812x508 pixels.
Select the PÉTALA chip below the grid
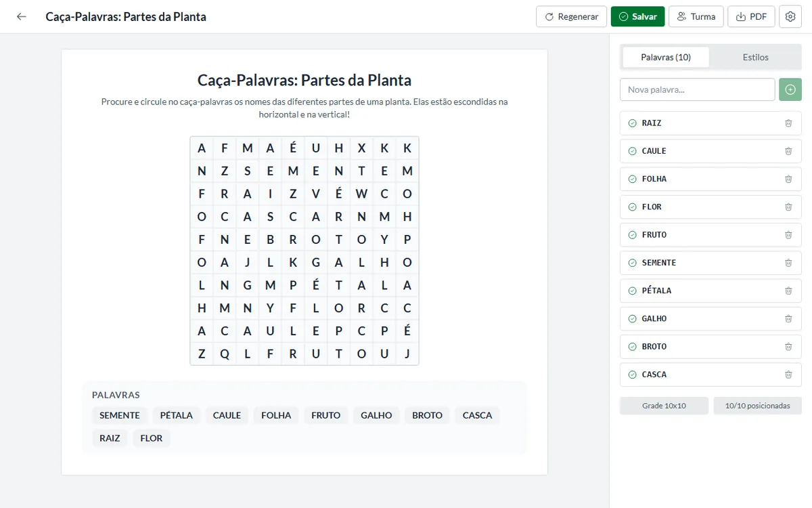click(177, 415)
